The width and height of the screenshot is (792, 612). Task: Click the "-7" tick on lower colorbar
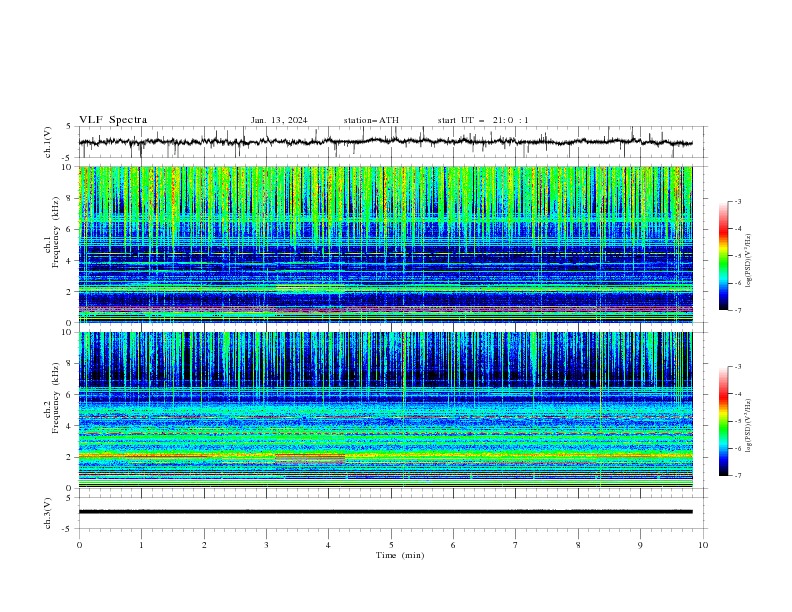(x=737, y=476)
